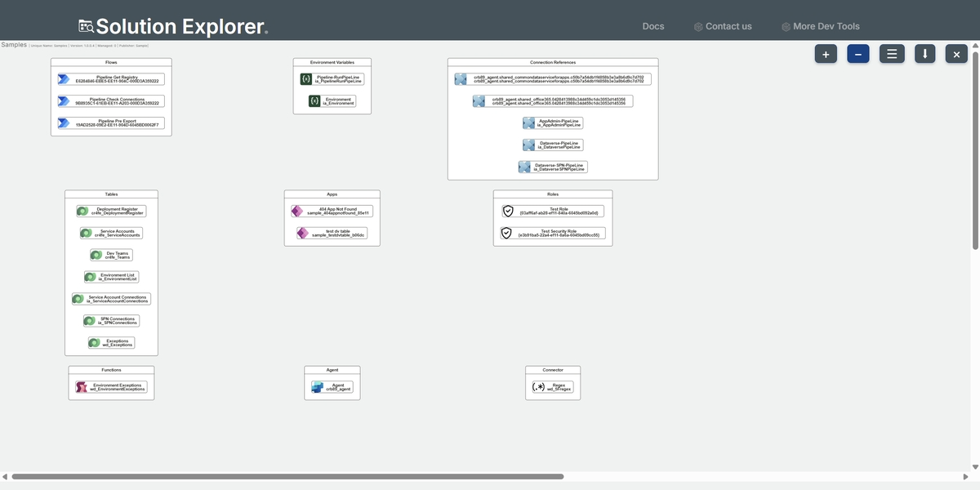Screen dimensions: 980x490
Task: Click the X close diagram button
Action: (x=956, y=54)
